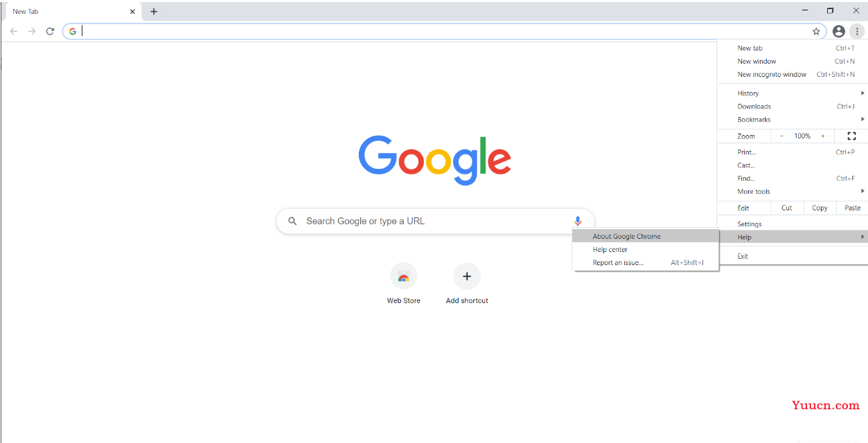Click the reload page icon
The image size is (868, 443).
(x=50, y=31)
